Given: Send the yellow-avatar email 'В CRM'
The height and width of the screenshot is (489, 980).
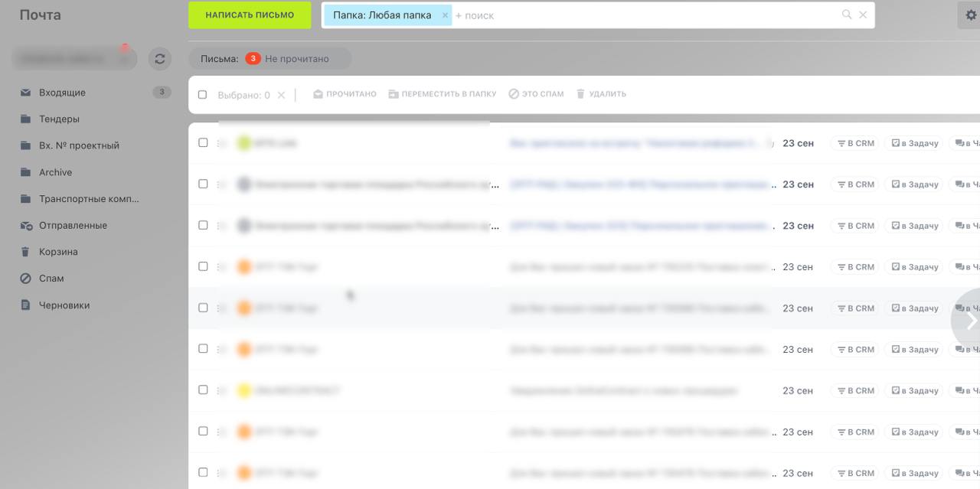Looking at the screenshot, I should point(854,390).
